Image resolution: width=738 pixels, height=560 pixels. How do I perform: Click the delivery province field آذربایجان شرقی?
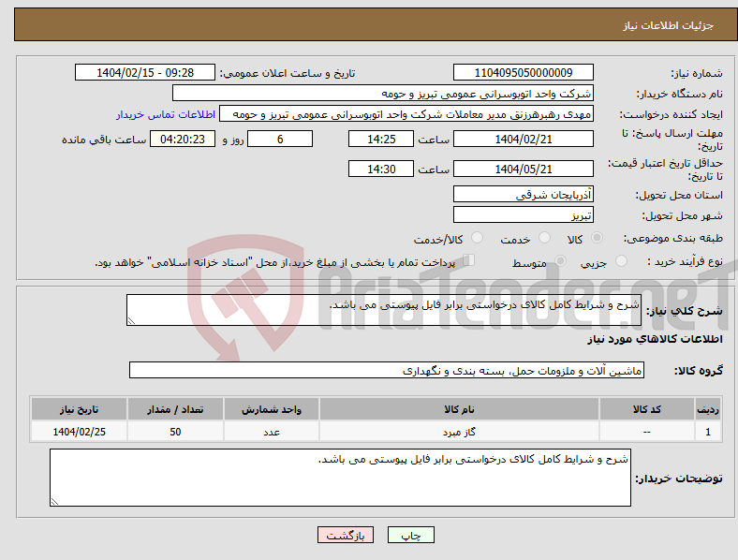[523, 194]
